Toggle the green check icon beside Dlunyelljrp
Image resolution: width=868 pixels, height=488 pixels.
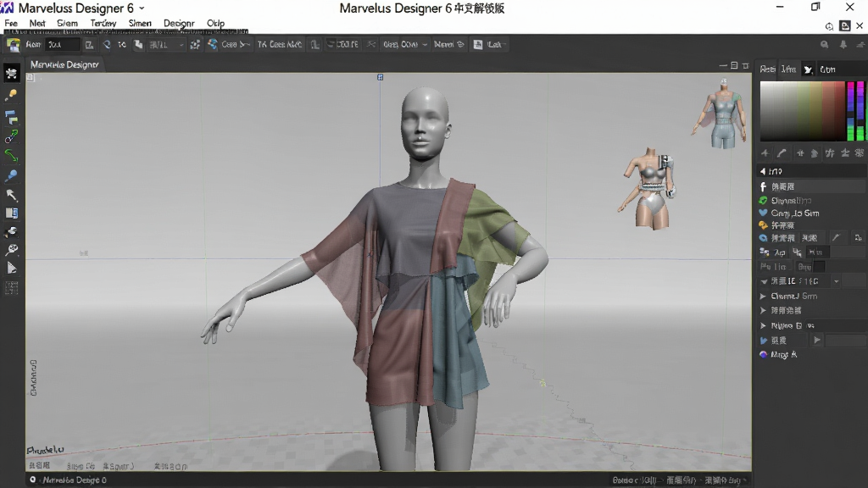[763, 200]
